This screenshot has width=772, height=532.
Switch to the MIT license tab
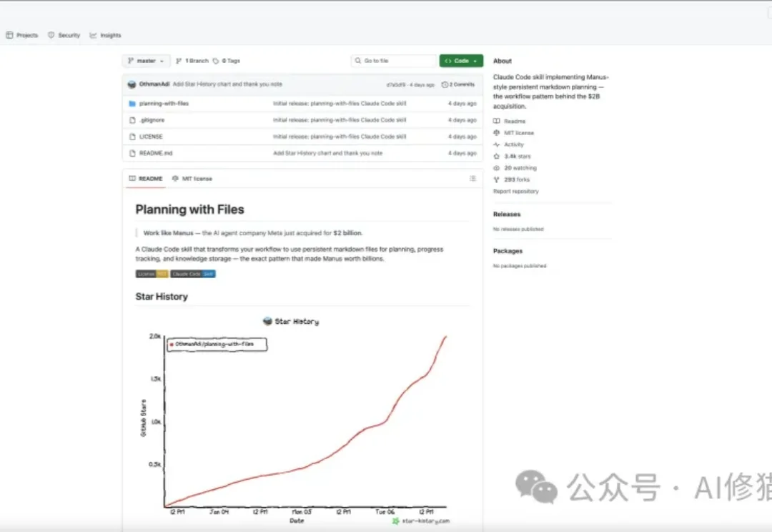[x=192, y=179]
